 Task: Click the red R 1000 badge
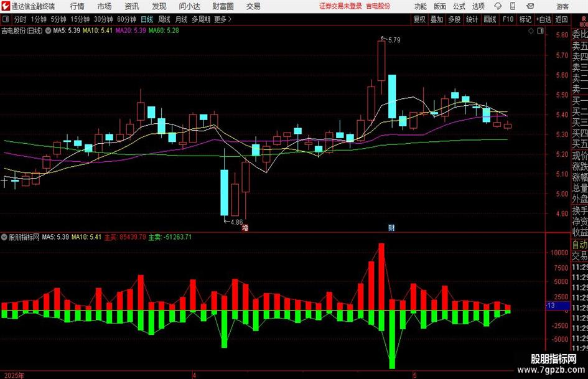tap(583, 21)
